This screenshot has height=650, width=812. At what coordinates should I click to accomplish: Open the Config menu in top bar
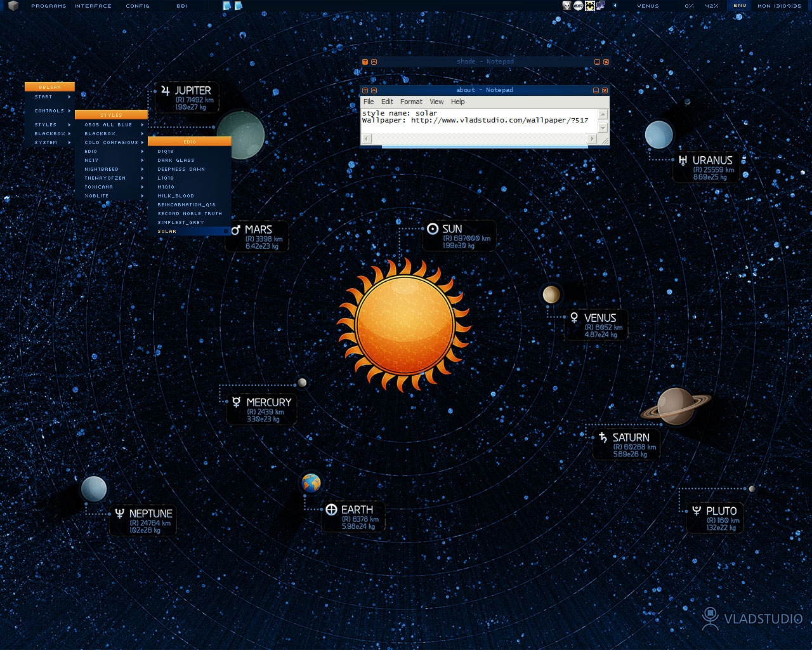pyautogui.click(x=138, y=6)
